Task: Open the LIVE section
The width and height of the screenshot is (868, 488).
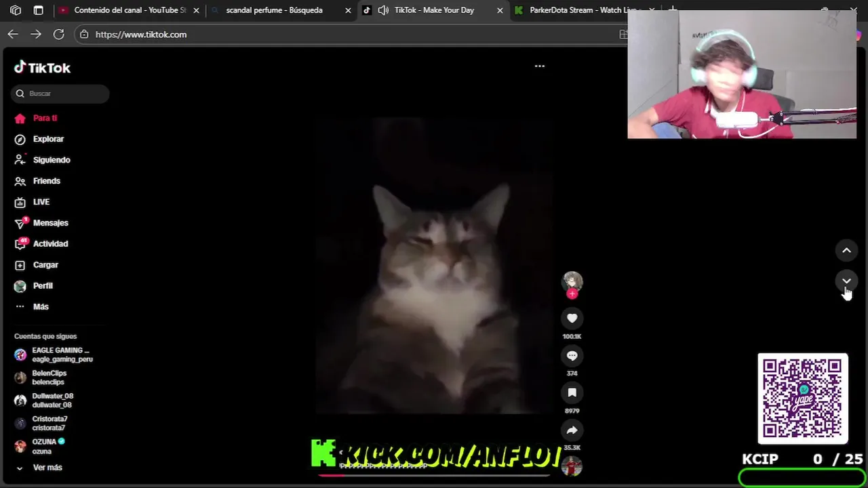Action: tap(41, 202)
